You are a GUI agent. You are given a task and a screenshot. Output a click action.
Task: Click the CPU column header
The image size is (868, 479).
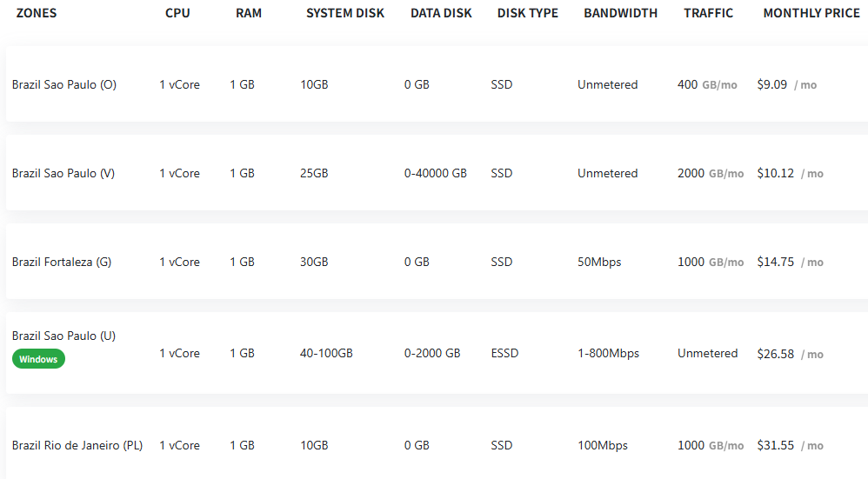pos(177,13)
